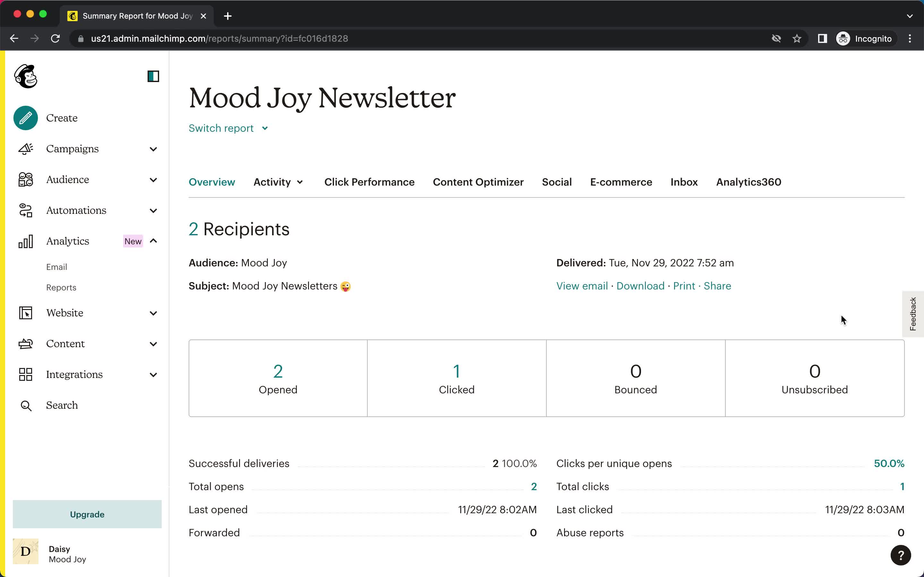Open the Analytics360 tab
Viewport: 924px width, 577px height.
(x=749, y=181)
